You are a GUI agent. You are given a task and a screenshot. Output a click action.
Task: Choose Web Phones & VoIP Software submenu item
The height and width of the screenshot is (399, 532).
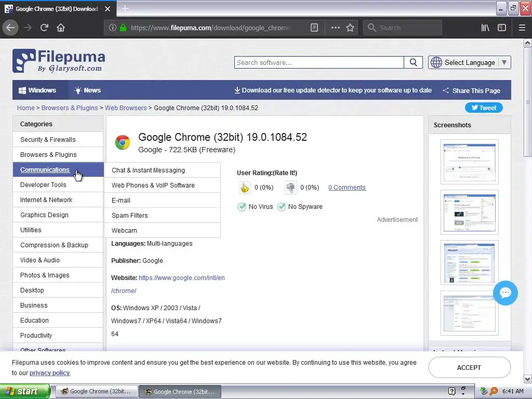pos(163,185)
